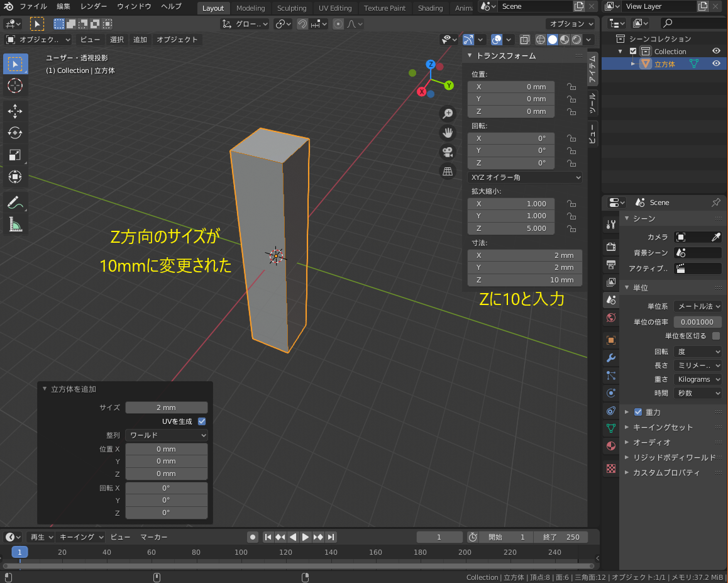The image size is (728, 583).
Task: Open the Output properties tab icon
Action: tap(611, 265)
